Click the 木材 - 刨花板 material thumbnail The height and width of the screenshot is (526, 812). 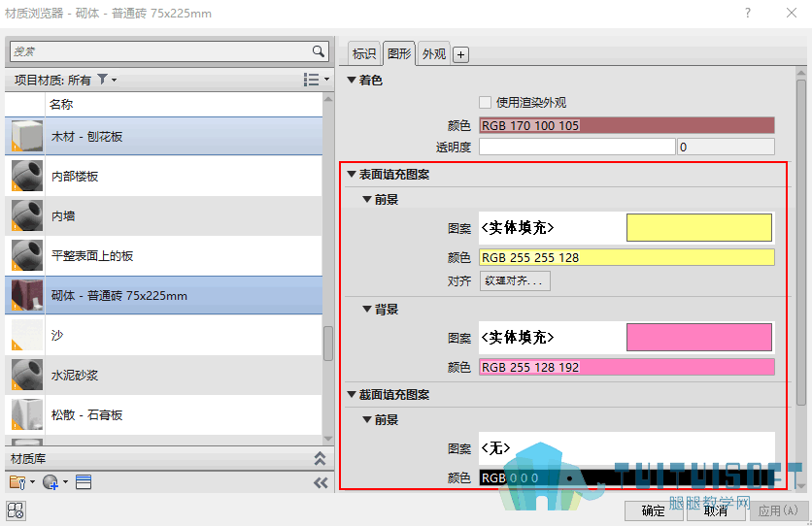27,136
